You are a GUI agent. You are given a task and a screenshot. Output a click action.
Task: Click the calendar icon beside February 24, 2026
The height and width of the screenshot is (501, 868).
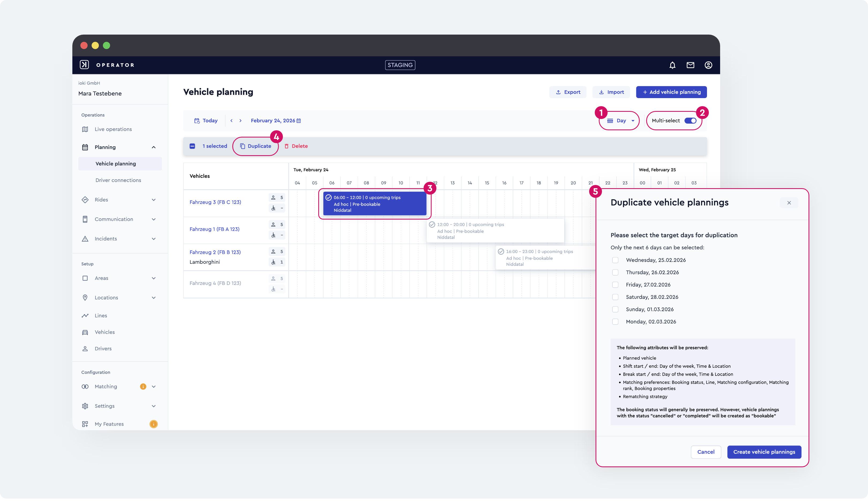pos(298,121)
